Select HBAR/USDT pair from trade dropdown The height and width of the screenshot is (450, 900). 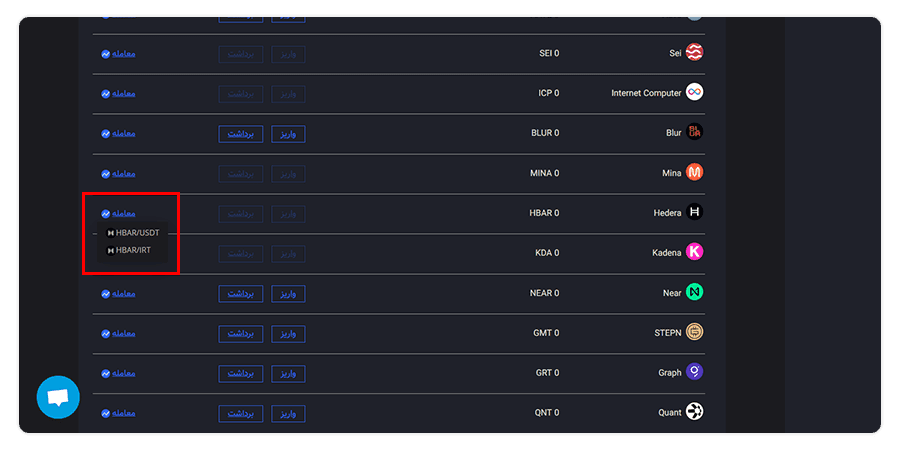click(133, 233)
